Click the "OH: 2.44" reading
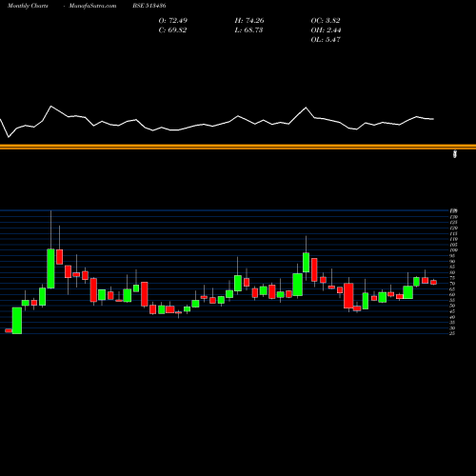This screenshot has width=476, height=476. [x=326, y=30]
